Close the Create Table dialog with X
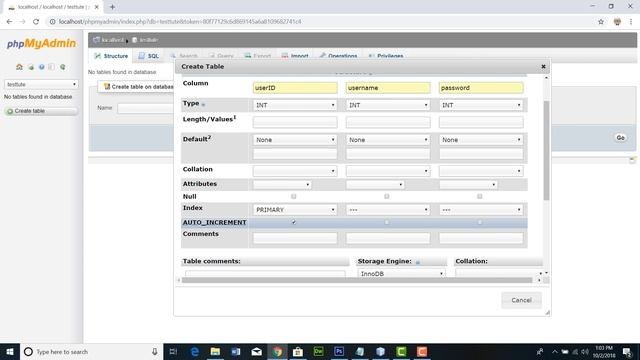This screenshot has height=360, width=640. pyautogui.click(x=543, y=67)
